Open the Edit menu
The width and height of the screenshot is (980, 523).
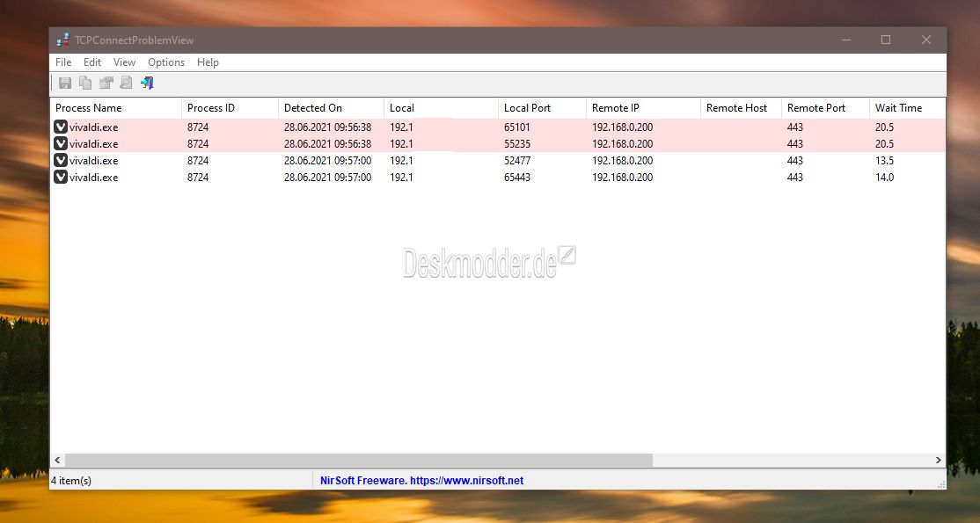92,62
